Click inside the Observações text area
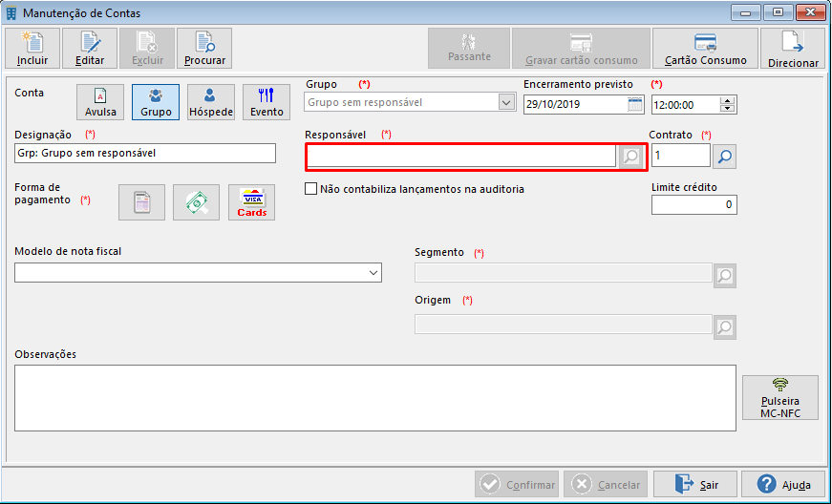Image resolution: width=832 pixels, height=504 pixels. [375, 397]
